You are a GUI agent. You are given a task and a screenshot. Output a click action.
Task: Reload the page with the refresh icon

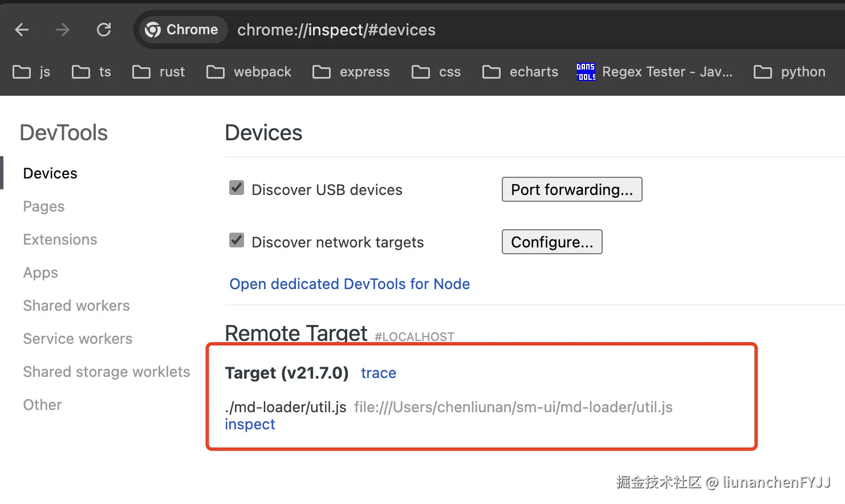pyautogui.click(x=104, y=30)
